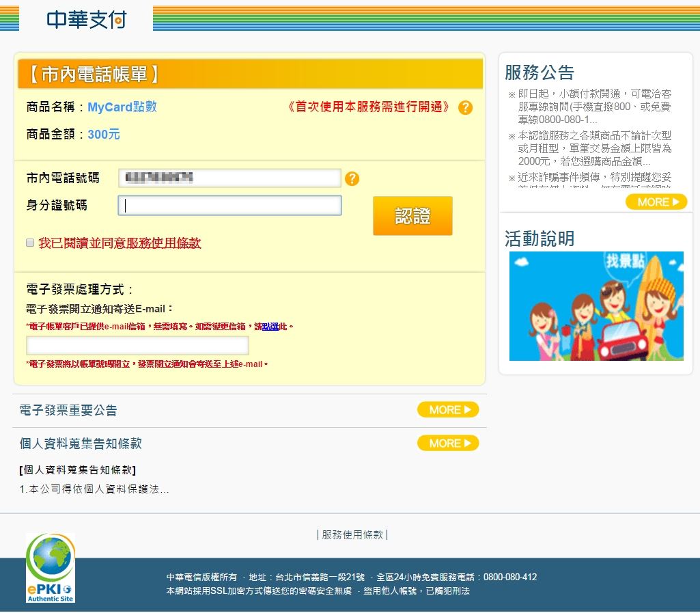
Task: Tick the agree to service terms checkbox
Action: coord(30,243)
